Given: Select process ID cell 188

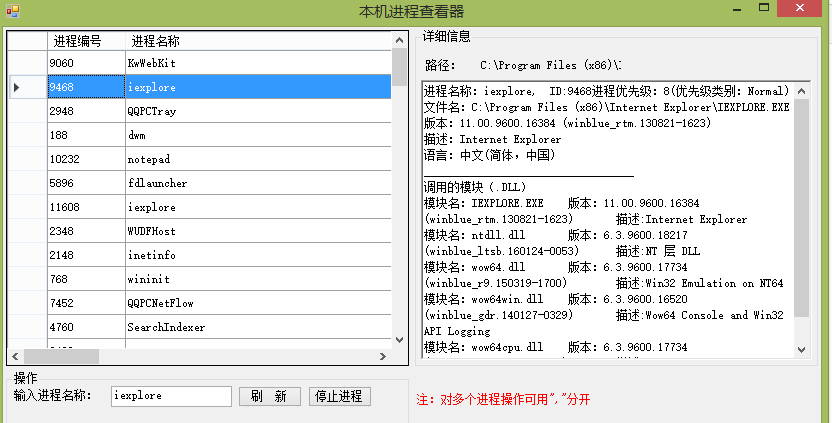Looking at the screenshot, I should point(86,135).
